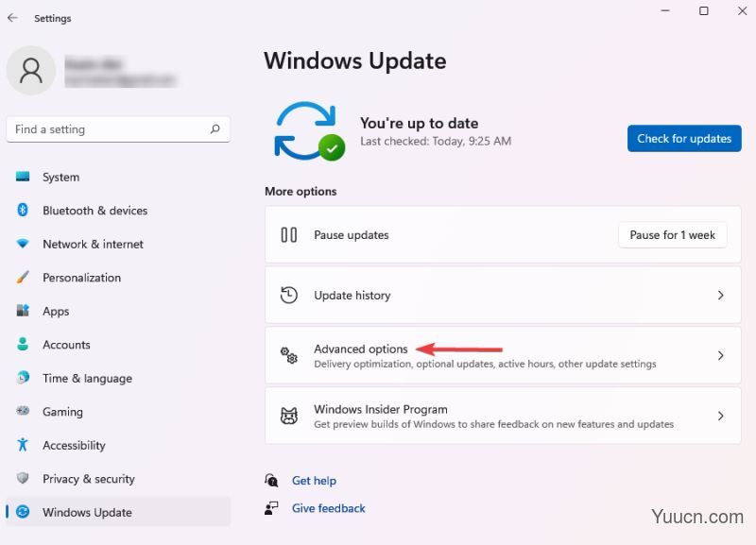This screenshot has width=756, height=545.
Task: Click the Privacy shield icon
Action: (22, 478)
